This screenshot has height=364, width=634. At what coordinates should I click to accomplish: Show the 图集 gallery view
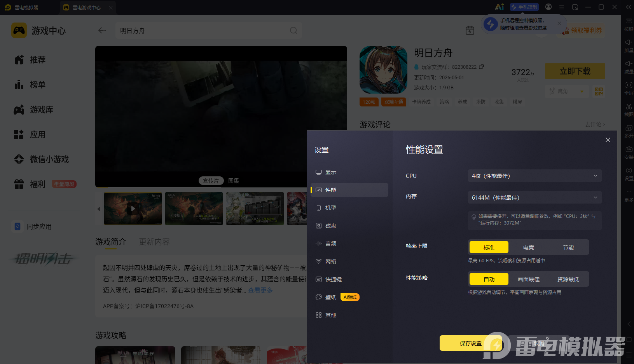click(x=234, y=181)
